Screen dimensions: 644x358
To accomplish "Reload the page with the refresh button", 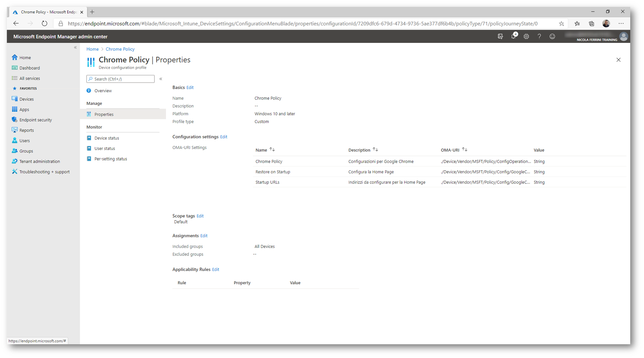I will pos(45,24).
